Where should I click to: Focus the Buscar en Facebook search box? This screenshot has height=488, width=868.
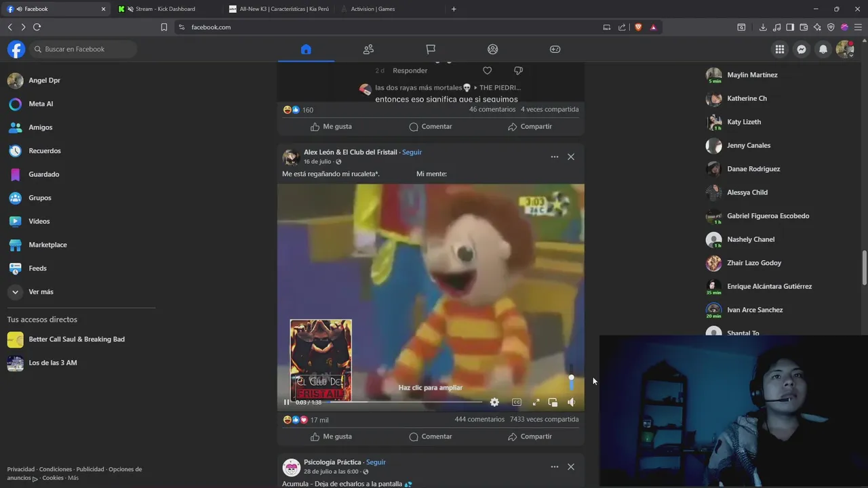84,49
